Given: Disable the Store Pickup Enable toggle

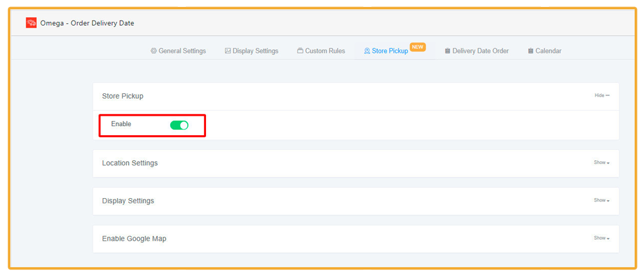Looking at the screenshot, I should (179, 125).
